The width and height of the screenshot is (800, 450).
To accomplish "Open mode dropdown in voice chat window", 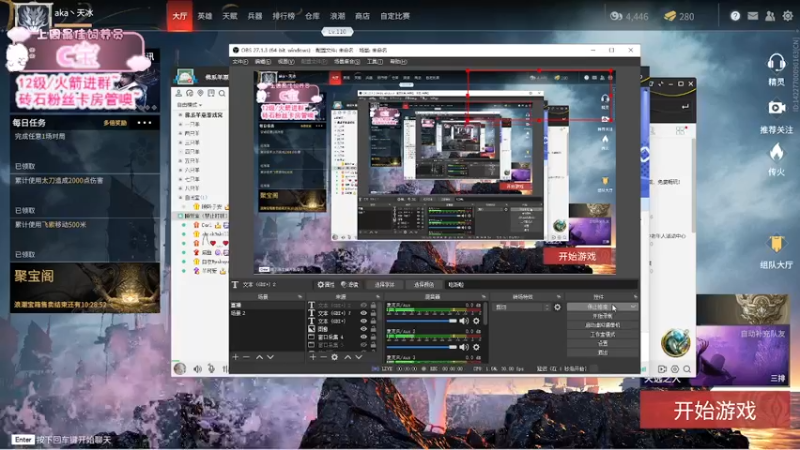I will [x=189, y=105].
